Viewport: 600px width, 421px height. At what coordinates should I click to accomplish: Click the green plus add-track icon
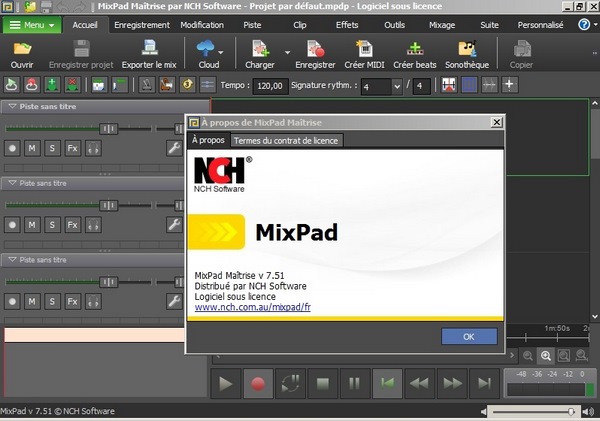point(52,85)
